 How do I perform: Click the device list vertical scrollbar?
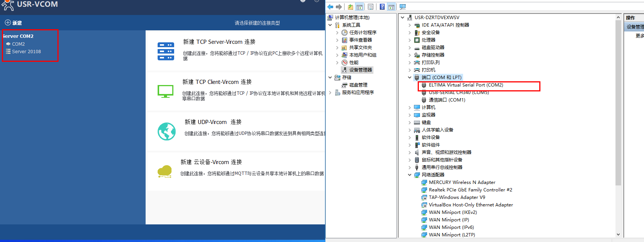pos(618,112)
